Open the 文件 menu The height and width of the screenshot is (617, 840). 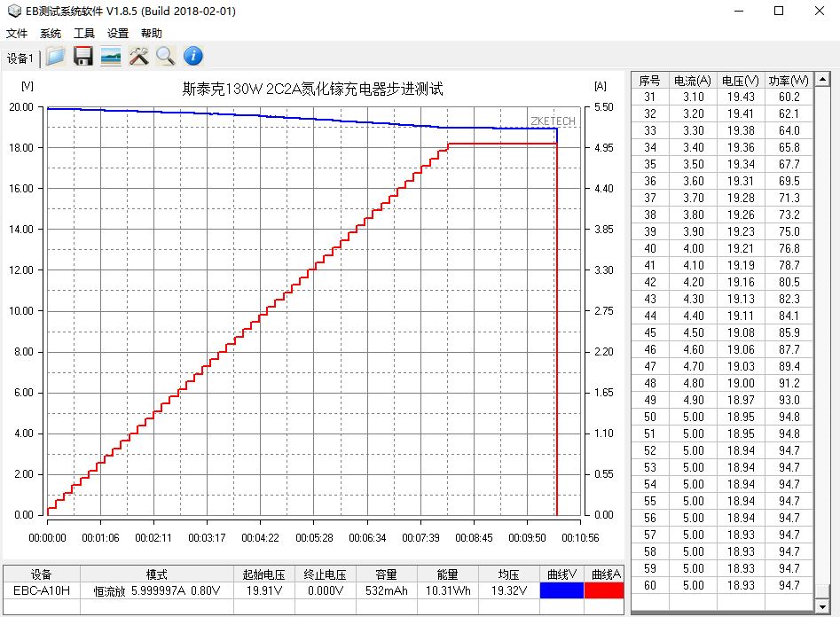18,34
